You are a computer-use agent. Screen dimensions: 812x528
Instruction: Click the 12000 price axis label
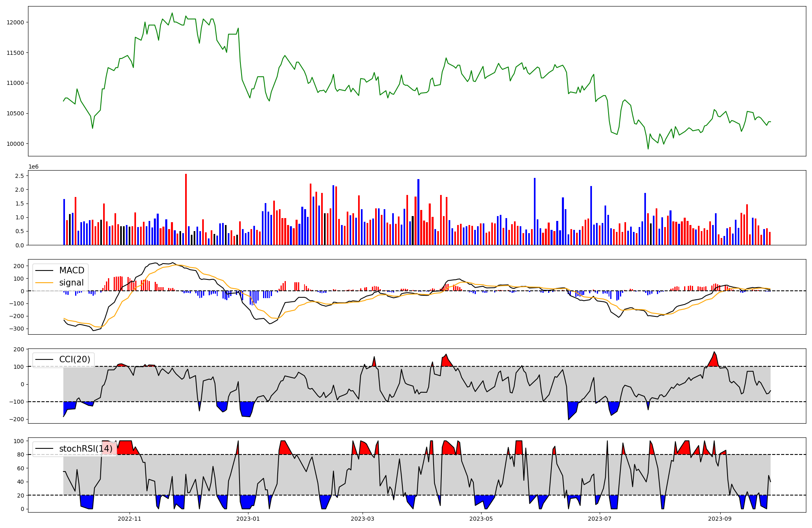15,22
